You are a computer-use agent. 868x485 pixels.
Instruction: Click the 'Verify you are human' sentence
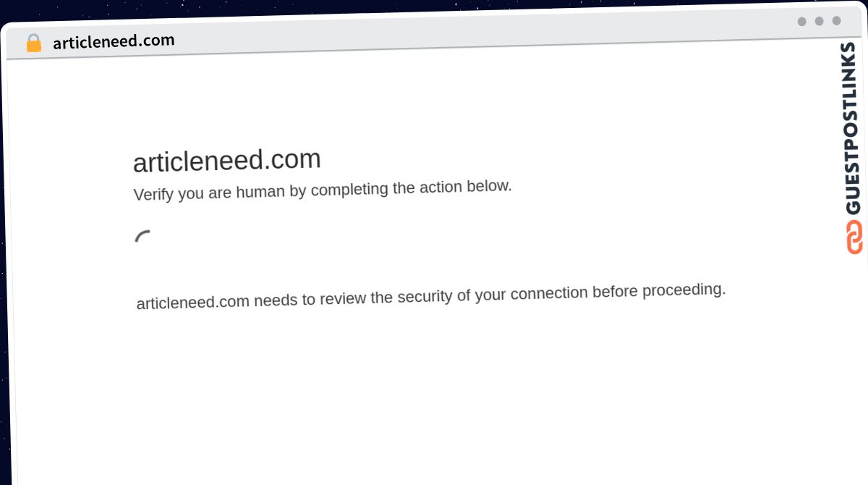(x=323, y=190)
